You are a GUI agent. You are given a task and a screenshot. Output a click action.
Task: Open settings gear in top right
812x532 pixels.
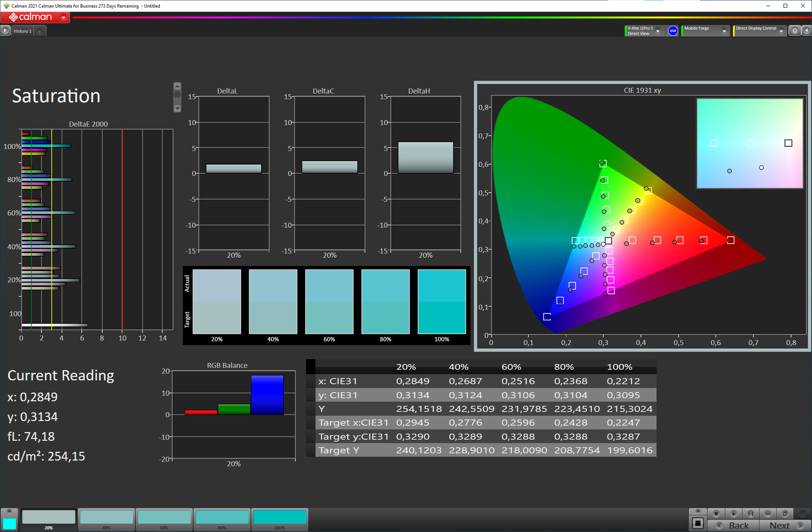pos(795,31)
